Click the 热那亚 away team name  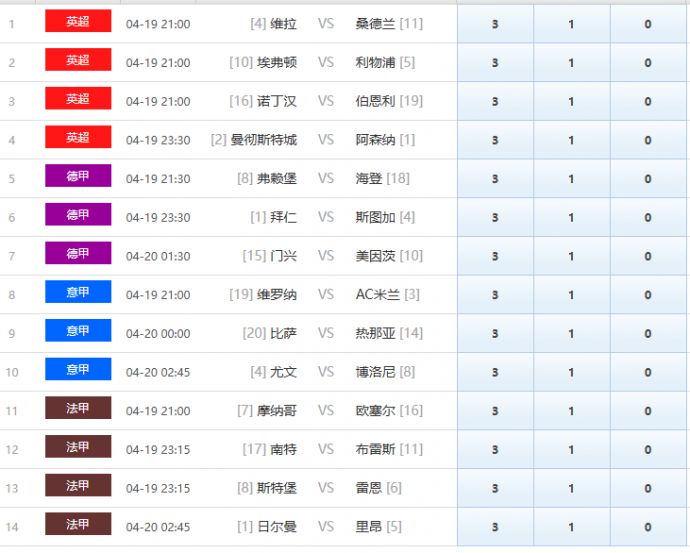376,334
